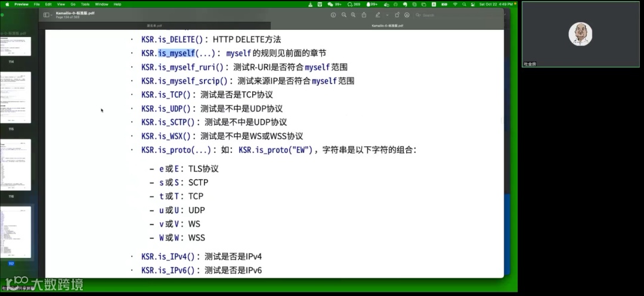Screen dimensions: 644x296
Task: Click the battery status icon
Action: pos(444,4)
